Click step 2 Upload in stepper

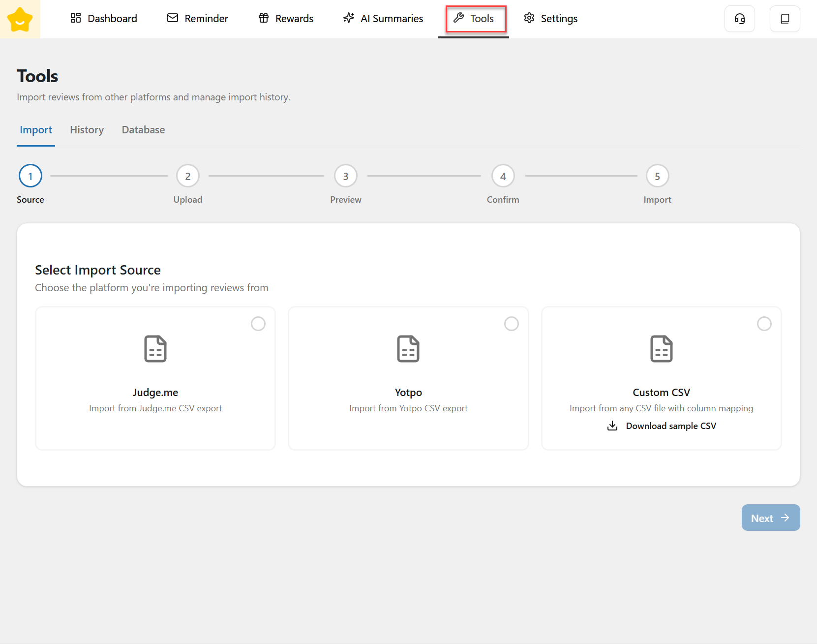[188, 176]
